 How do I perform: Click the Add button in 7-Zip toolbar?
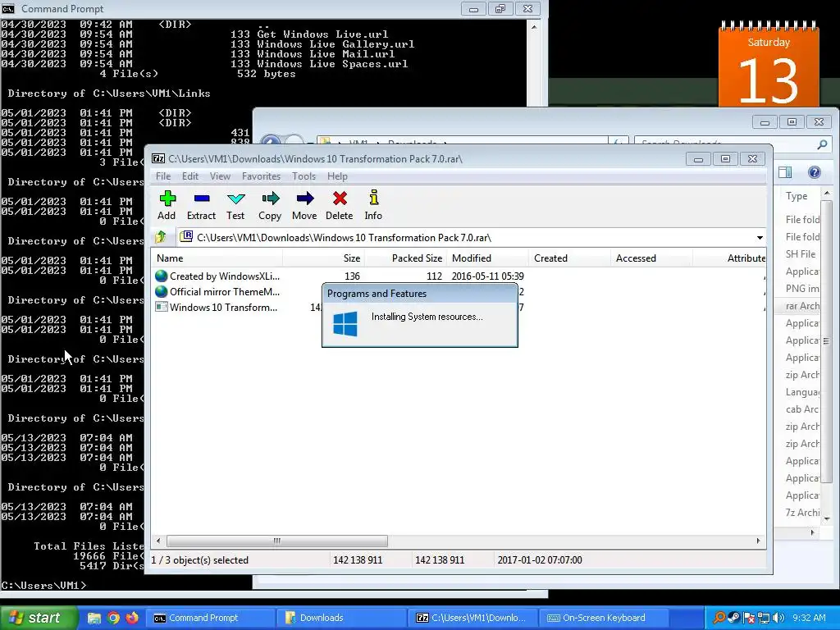pyautogui.click(x=167, y=205)
